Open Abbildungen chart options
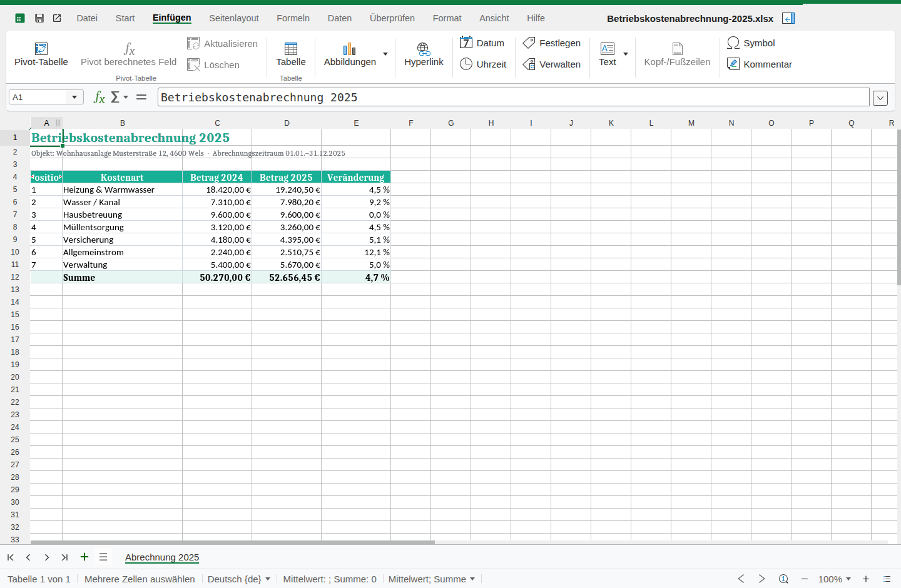Image resolution: width=901 pixels, height=588 pixels. [350, 54]
